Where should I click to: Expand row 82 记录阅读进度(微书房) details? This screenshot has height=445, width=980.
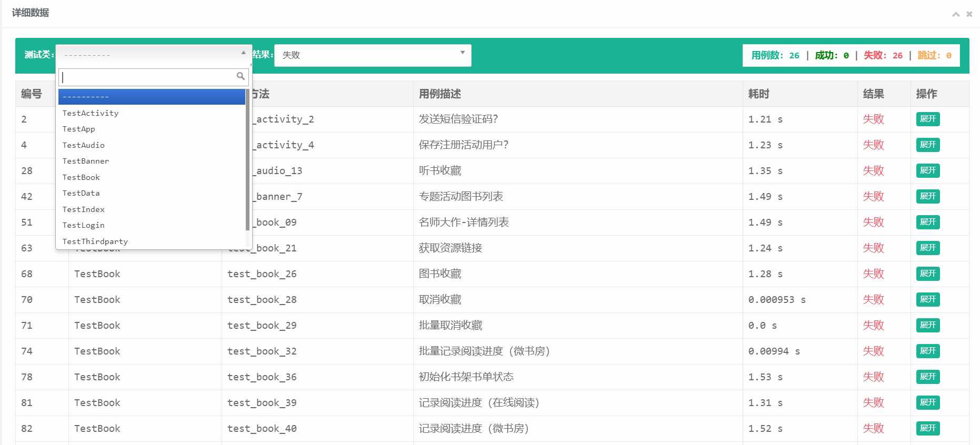pyautogui.click(x=928, y=428)
